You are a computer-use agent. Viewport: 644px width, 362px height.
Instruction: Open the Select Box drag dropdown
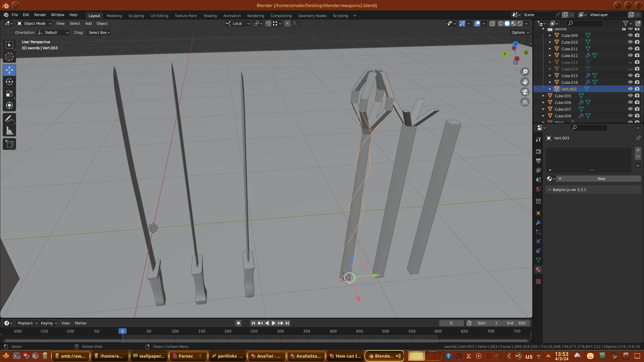[x=99, y=33]
